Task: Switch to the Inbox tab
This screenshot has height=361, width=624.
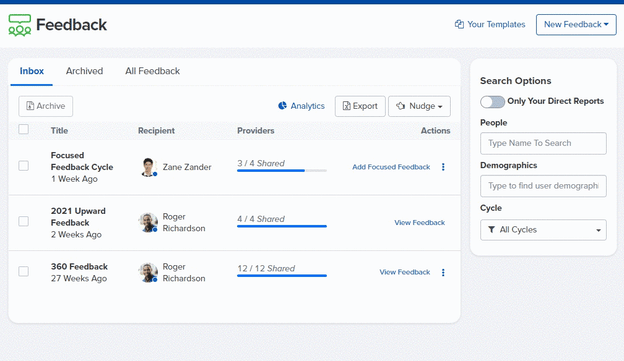Action: (32, 71)
